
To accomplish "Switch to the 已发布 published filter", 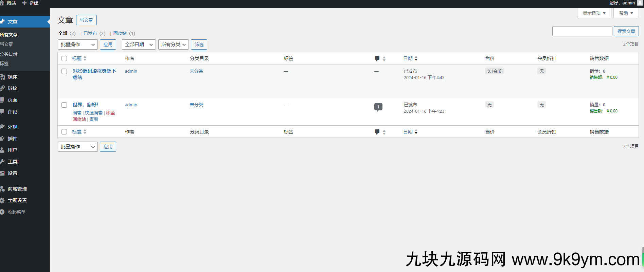I will [90, 33].
